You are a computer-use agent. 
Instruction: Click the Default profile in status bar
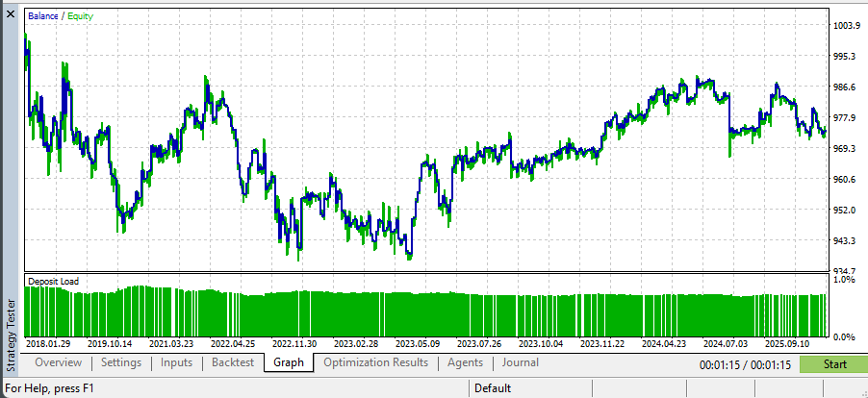click(x=493, y=388)
